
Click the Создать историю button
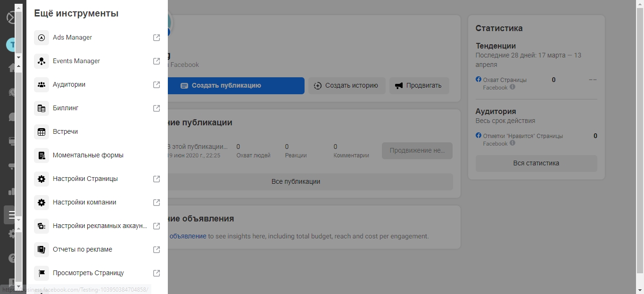[347, 86]
